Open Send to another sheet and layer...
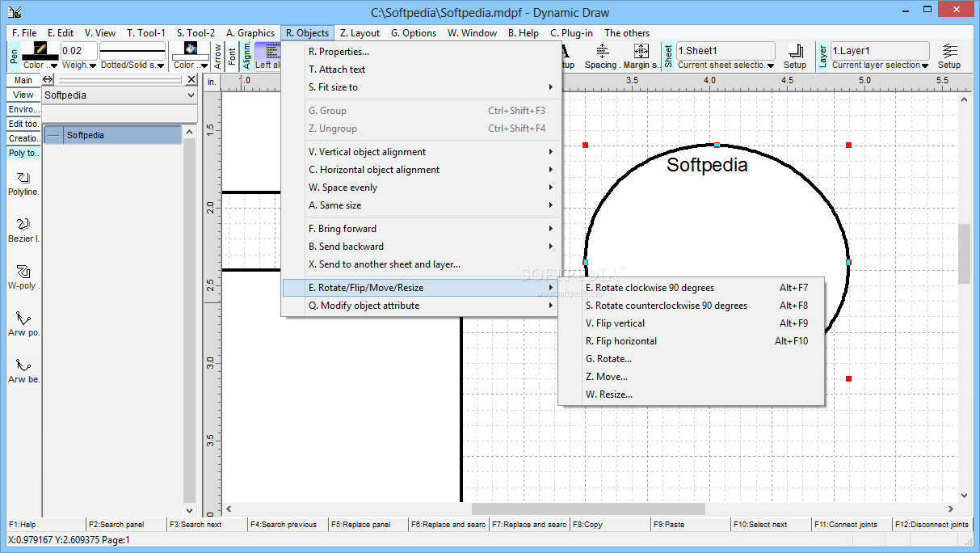 [420, 264]
